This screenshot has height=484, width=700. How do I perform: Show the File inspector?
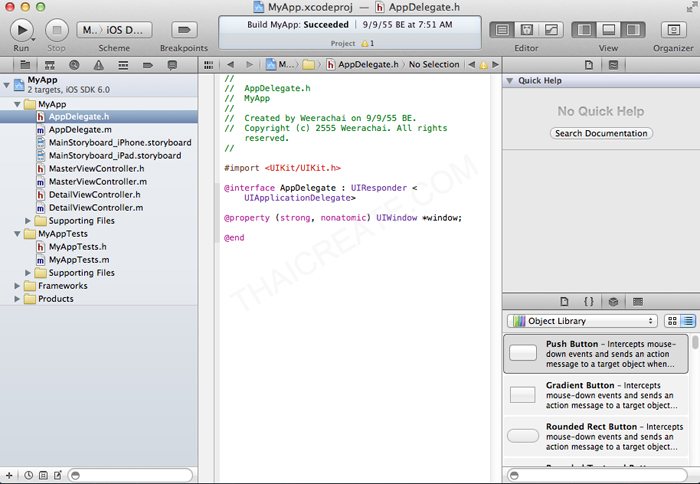589,65
